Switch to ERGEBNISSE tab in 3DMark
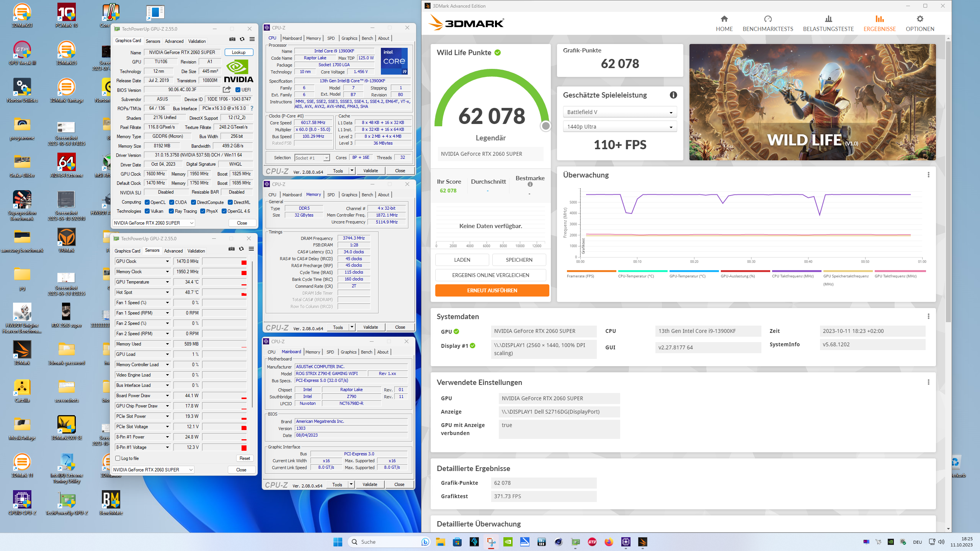This screenshot has height=551, width=980. point(879,24)
